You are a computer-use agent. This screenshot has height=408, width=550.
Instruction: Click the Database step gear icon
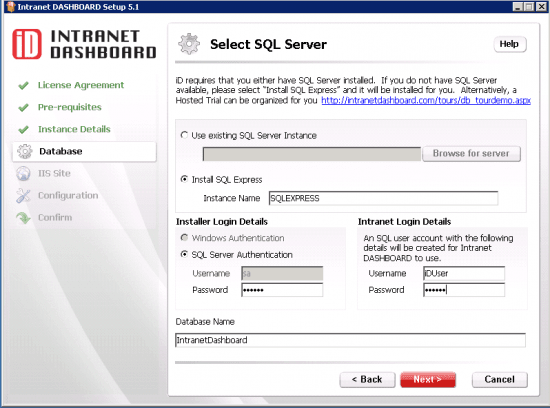click(x=25, y=152)
